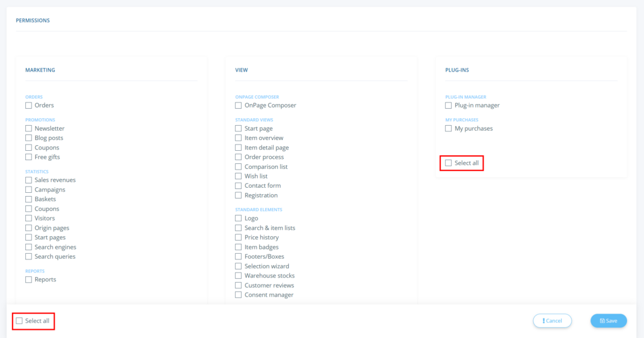Enable the Registration checkbox

click(x=238, y=195)
